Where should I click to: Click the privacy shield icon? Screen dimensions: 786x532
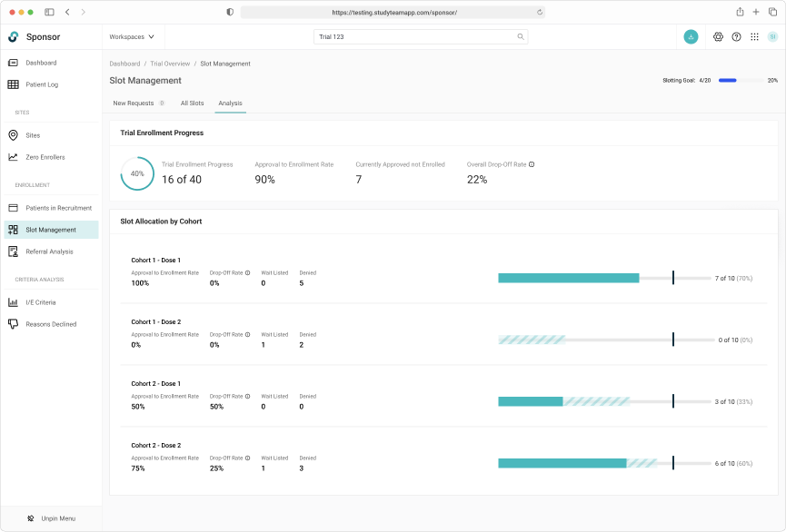click(x=230, y=12)
